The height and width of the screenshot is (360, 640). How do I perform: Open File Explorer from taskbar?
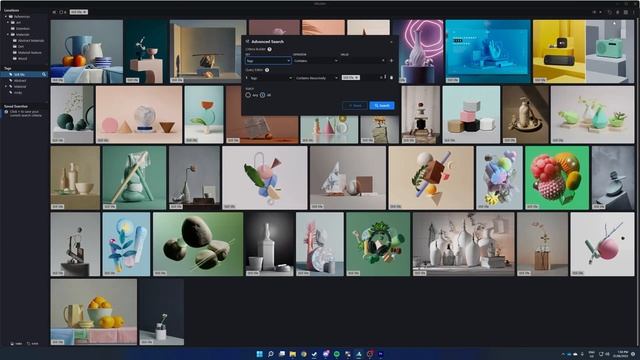tap(293, 354)
